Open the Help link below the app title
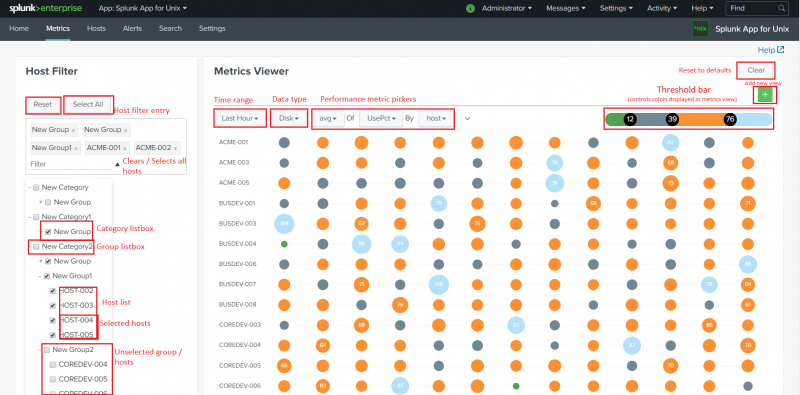The width and height of the screenshot is (800, 395). click(x=770, y=50)
